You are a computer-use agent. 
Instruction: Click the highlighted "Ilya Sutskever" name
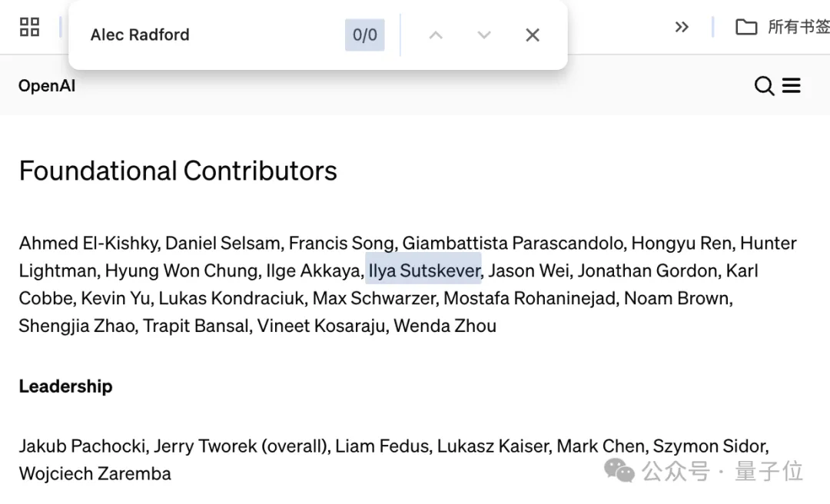pyautogui.click(x=424, y=270)
